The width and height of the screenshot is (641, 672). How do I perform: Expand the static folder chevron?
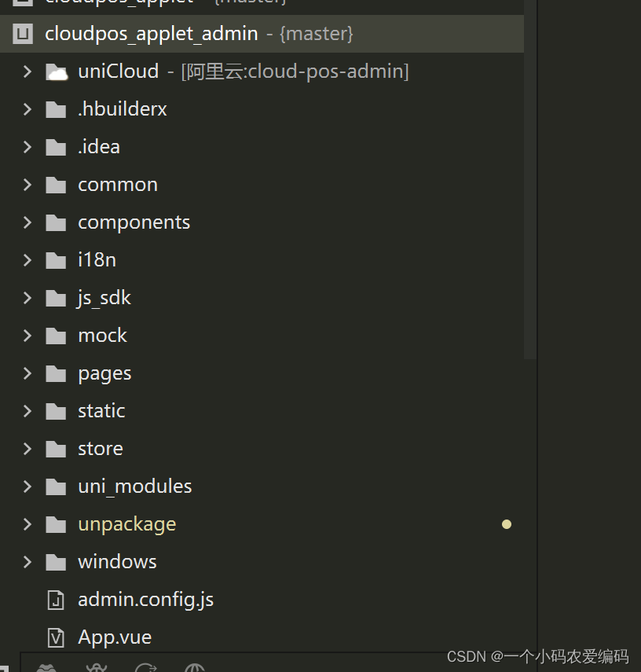pos(26,410)
